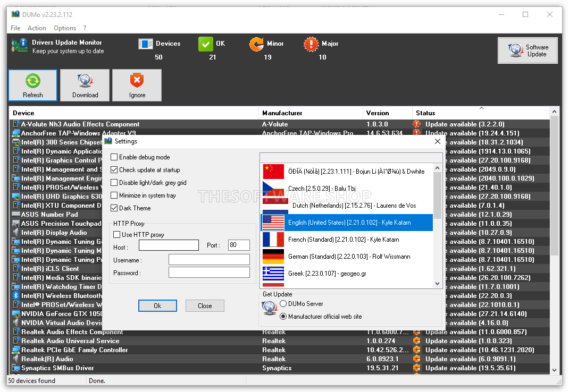
Task: Select ASUS Number Pad device row
Action: tap(56, 214)
